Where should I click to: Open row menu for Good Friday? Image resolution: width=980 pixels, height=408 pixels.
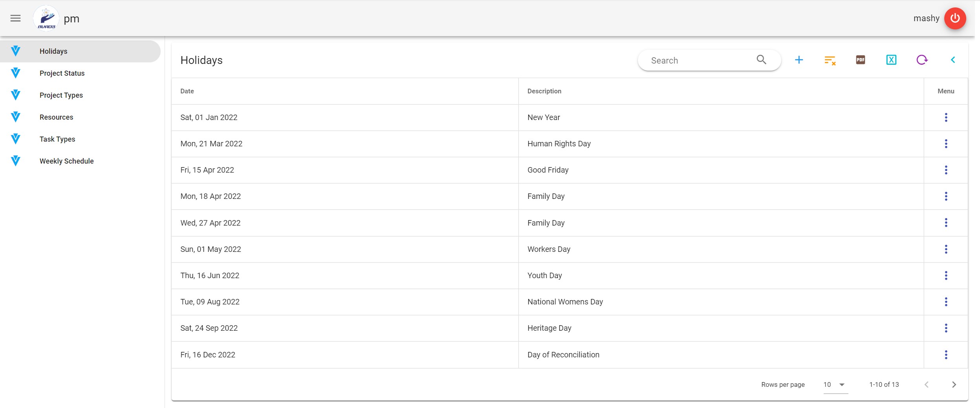[946, 170]
